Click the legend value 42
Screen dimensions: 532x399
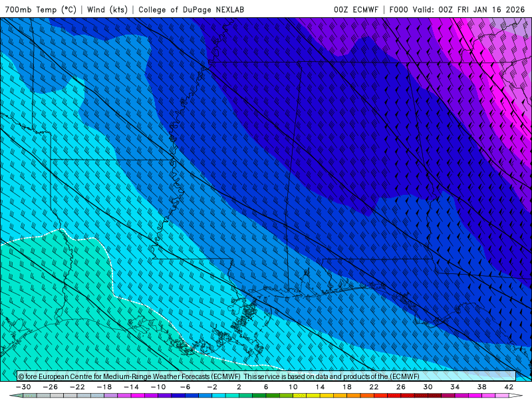coord(509,387)
